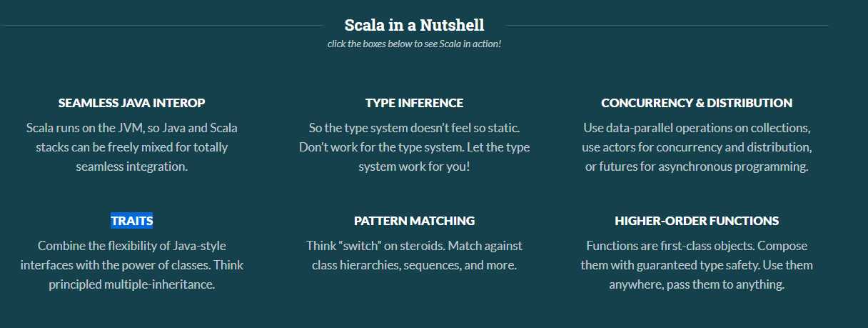Viewport: 868px width, 328px height.
Task: Click the Scala in a Nutshell title
Action: pos(414,25)
